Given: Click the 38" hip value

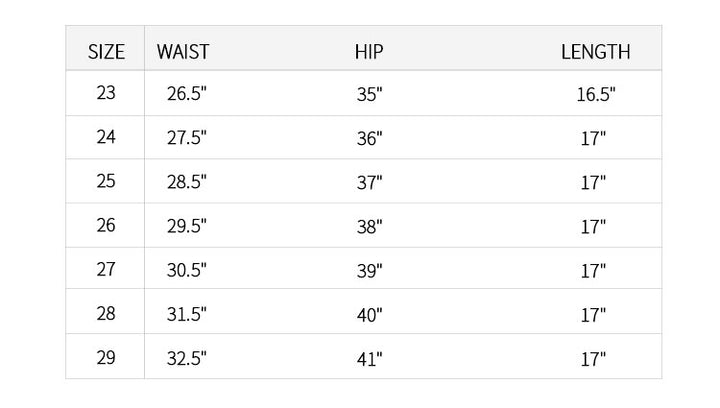Looking at the screenshot, I should [369, 227].
